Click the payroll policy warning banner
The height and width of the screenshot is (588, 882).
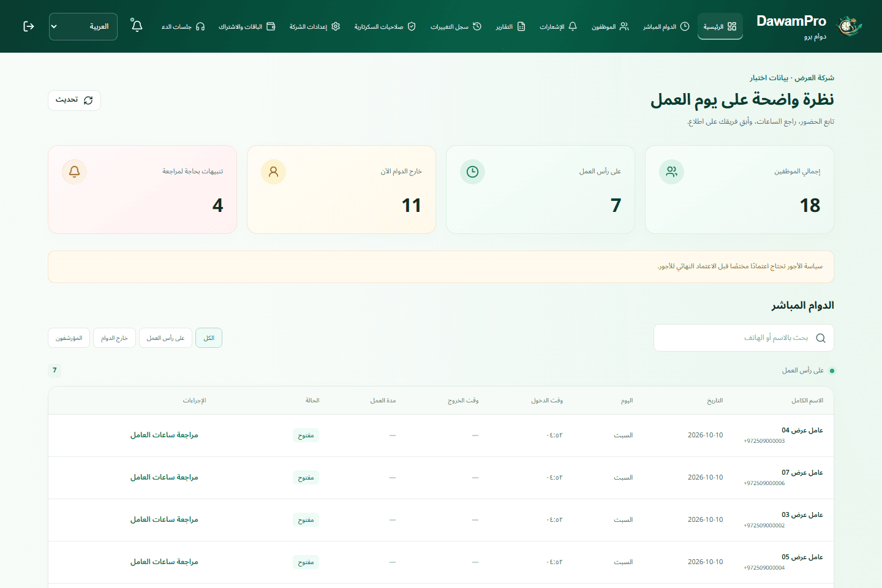tap(441, 266)
